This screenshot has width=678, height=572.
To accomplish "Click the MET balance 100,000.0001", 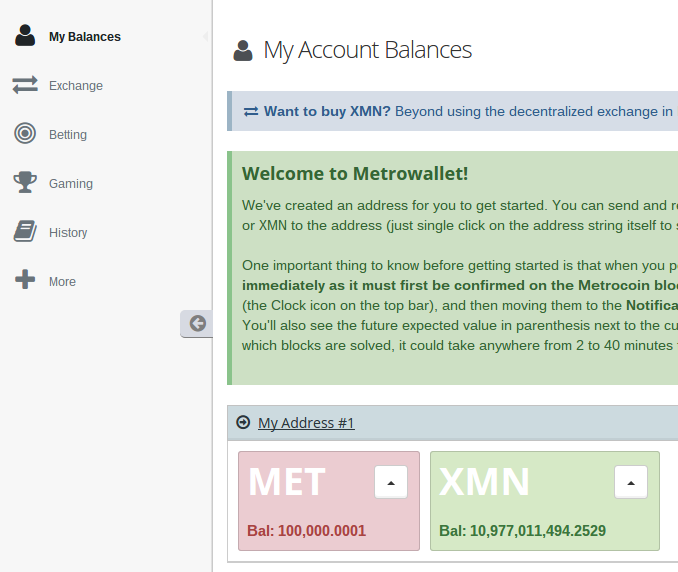I will (307, 530).
